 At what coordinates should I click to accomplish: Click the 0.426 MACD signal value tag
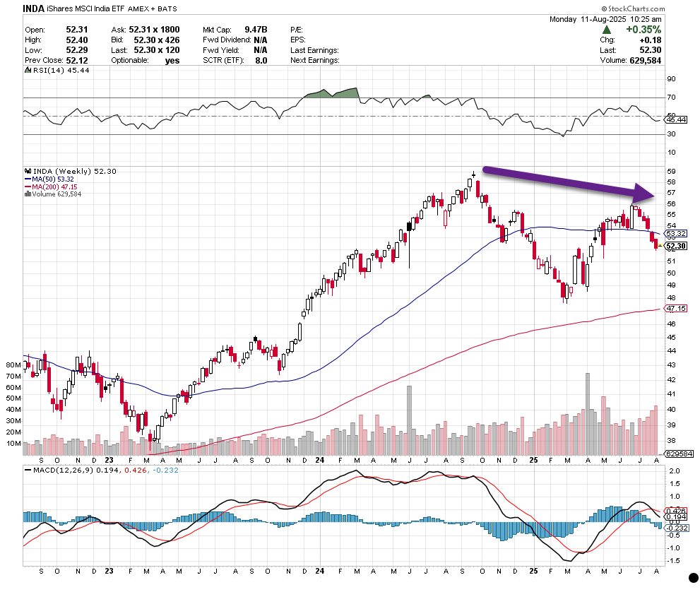pos(676,511)
